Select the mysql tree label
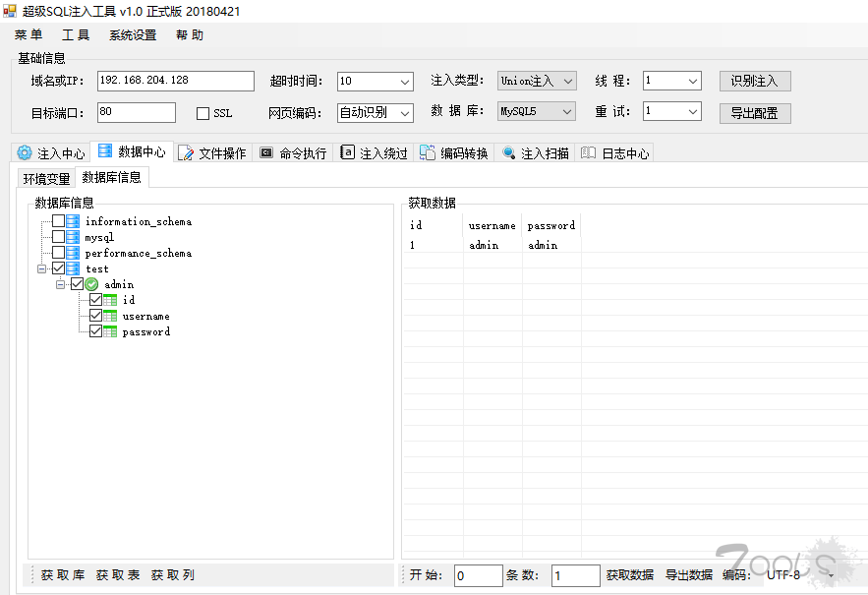The image size is (868, 595). [99, 238]
